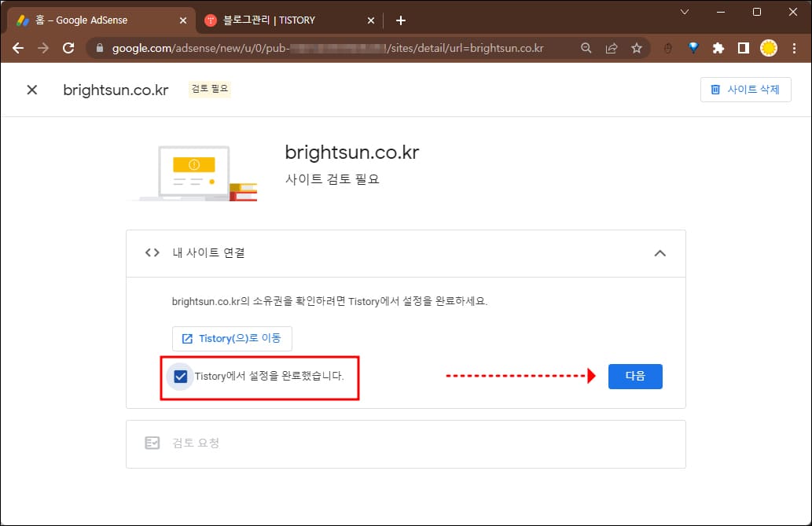Open Chrome's three-dot menu
The image size is (812, 526).
point(794,48)
